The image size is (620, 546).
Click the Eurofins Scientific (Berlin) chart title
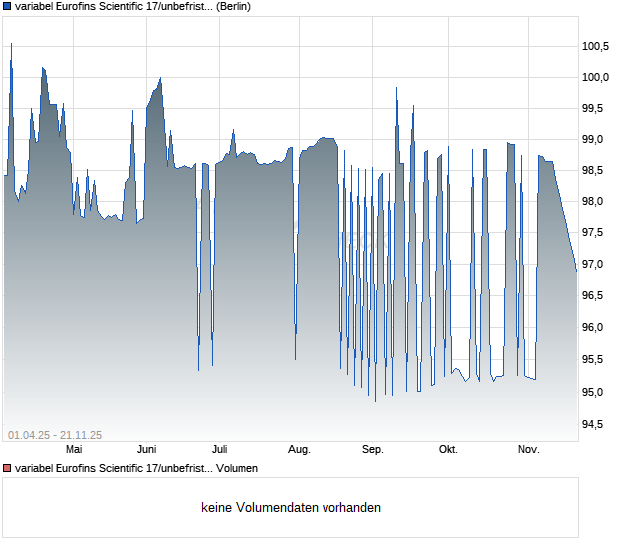pos(133,6)
